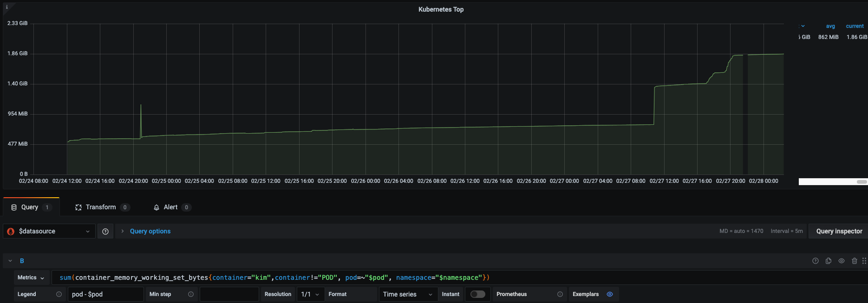868x303 pixels.
Task: Click the drag handle icon for query B
Action: (864, 261)
